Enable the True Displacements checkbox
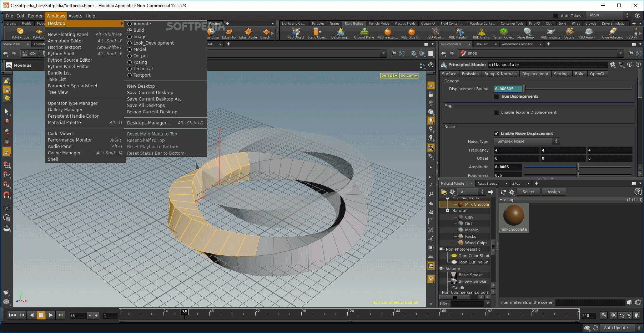 (x=496, y=97)
